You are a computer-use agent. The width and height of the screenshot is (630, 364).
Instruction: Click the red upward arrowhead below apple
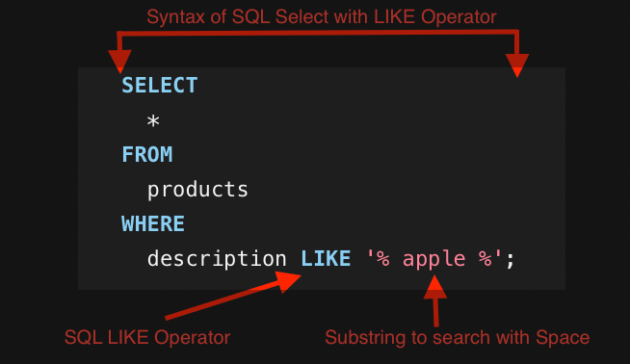(x=435, y=286)
